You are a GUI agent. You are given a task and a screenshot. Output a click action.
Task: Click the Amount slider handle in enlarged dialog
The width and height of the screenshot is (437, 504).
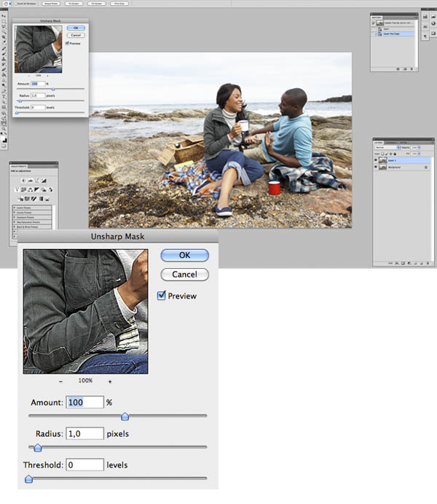coord(125,417)
